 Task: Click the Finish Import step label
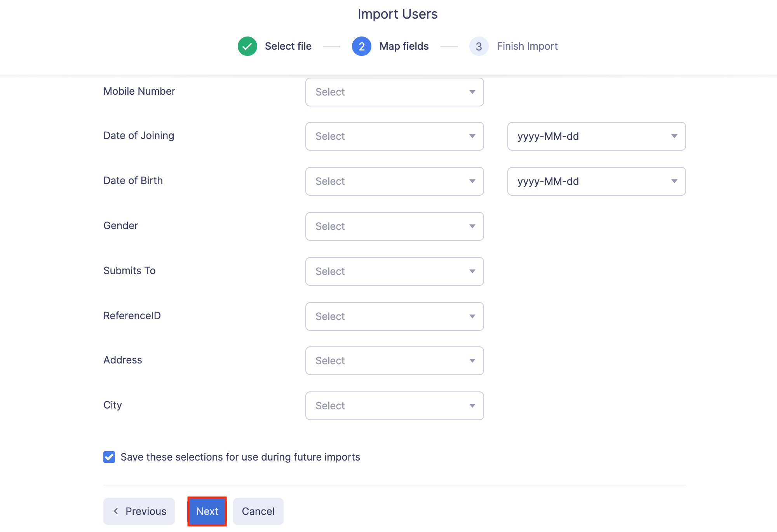coord(527,46)
